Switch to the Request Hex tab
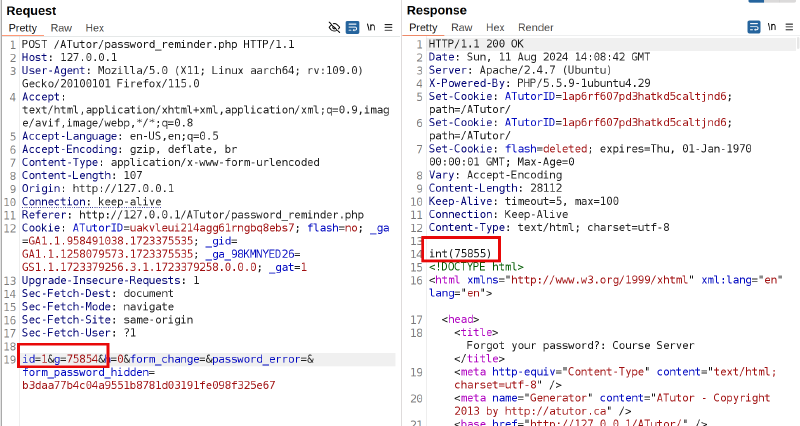This screenshot has height=426, width=800. coord(94,28)
